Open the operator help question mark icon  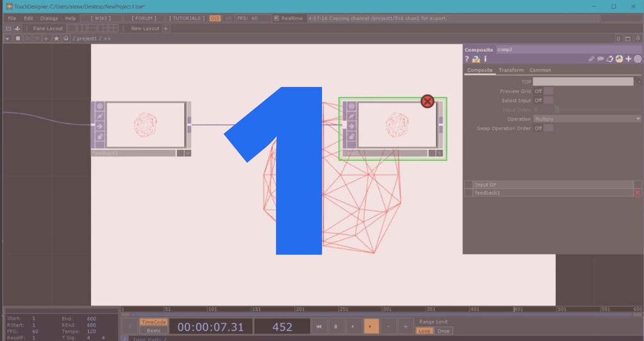pyautogui.click(x=466, y=59)
